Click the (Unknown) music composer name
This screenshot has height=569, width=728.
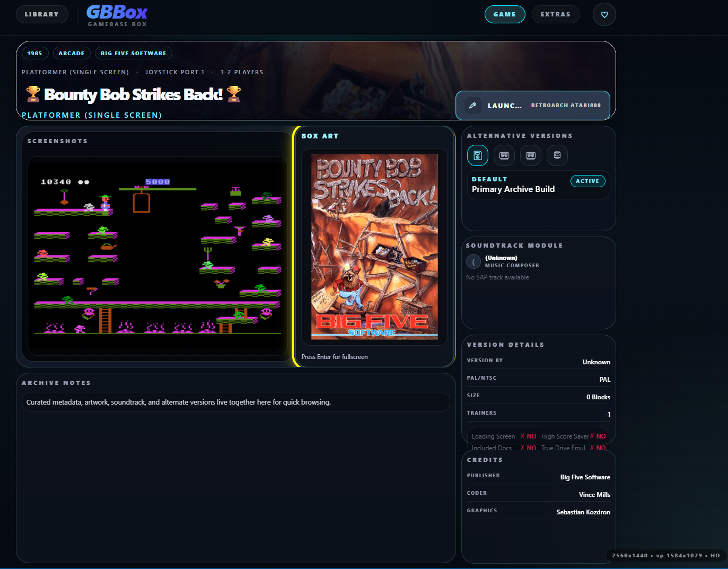point(501,258)
